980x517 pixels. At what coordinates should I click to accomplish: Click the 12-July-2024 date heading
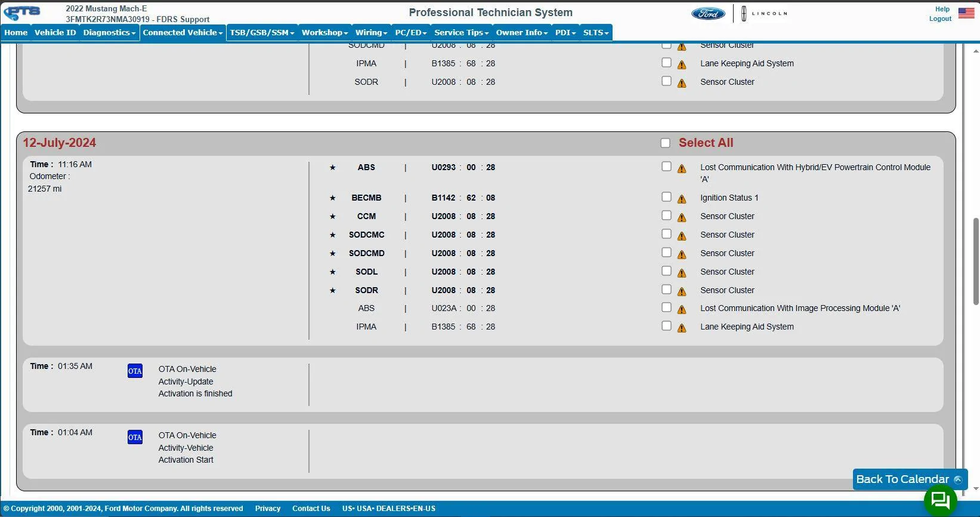pyautogui.click(x=60, y=143)
